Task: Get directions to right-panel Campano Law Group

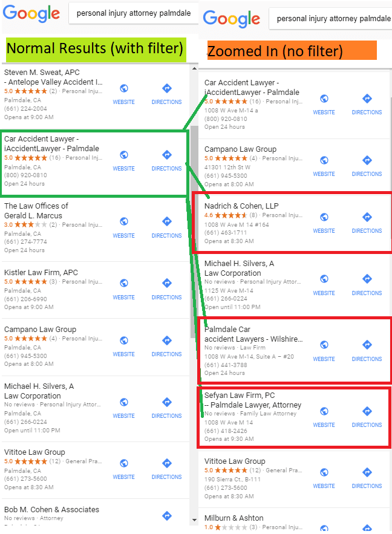Action: [x=367, y=166]
